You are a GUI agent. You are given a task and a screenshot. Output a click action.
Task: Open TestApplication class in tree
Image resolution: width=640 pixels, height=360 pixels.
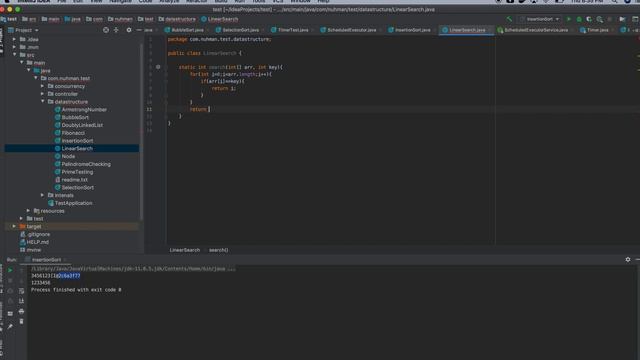click(73, 203)
